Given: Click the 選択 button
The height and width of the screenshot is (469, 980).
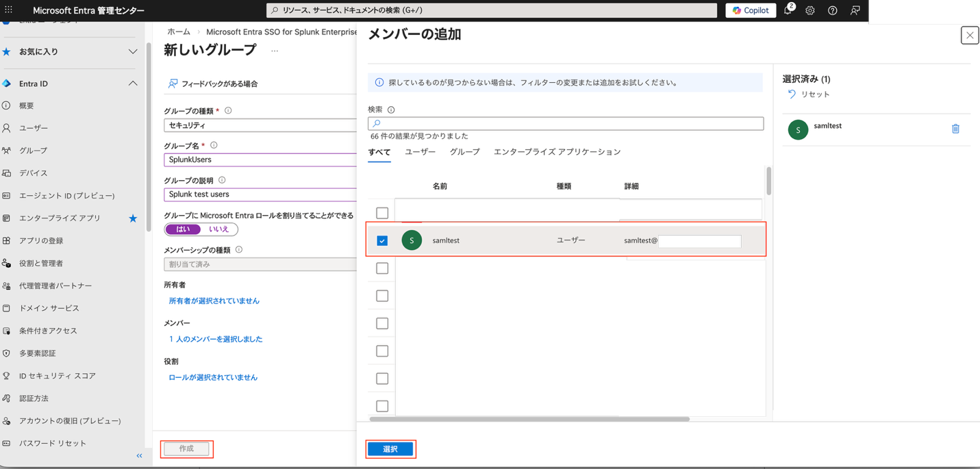Looking at the screenshot, I should pyautogui.click(x=390, y=448).
